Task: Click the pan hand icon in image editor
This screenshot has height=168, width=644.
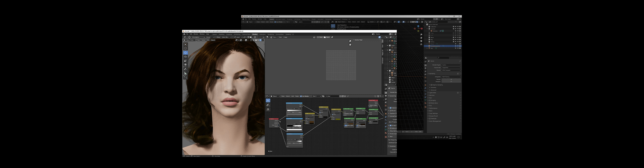Action: (350, 45)
